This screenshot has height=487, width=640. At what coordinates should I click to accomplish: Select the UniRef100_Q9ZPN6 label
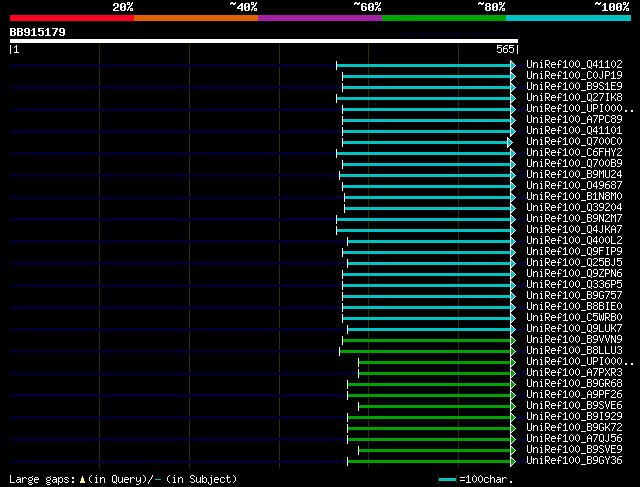tap(574, 274)
